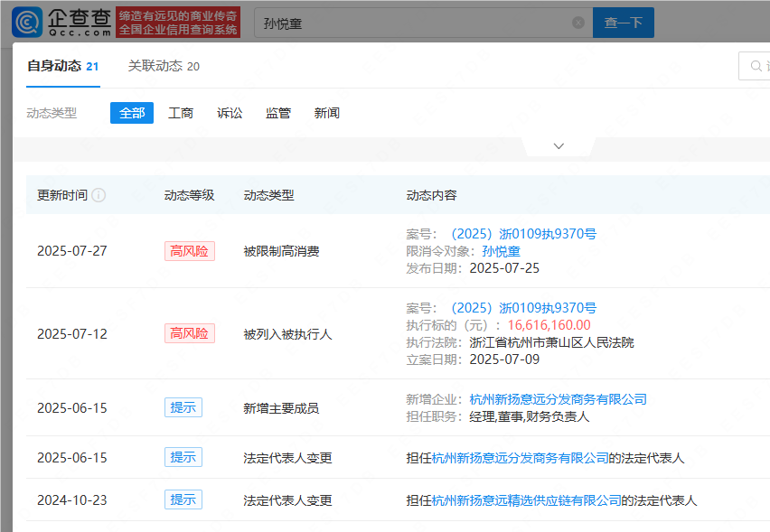Click the 企查查 brand name text
This screenshot has width=770, height=532.
(80, 18)
